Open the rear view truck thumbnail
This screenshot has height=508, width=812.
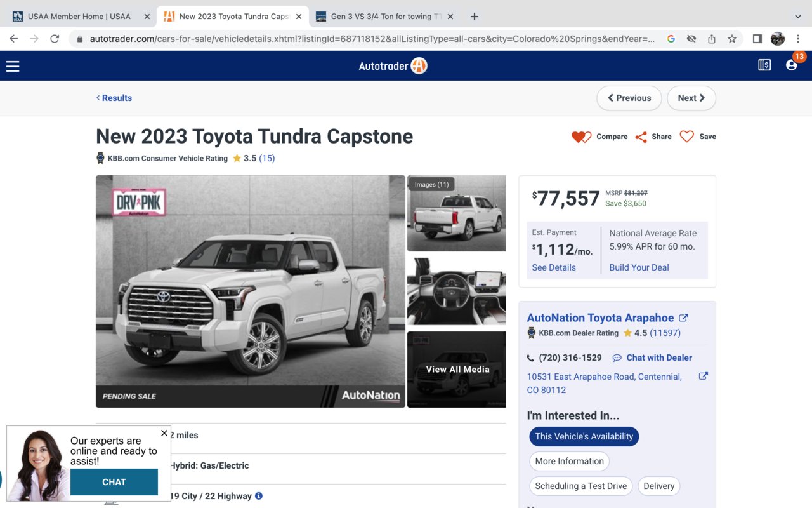point(457,213)
